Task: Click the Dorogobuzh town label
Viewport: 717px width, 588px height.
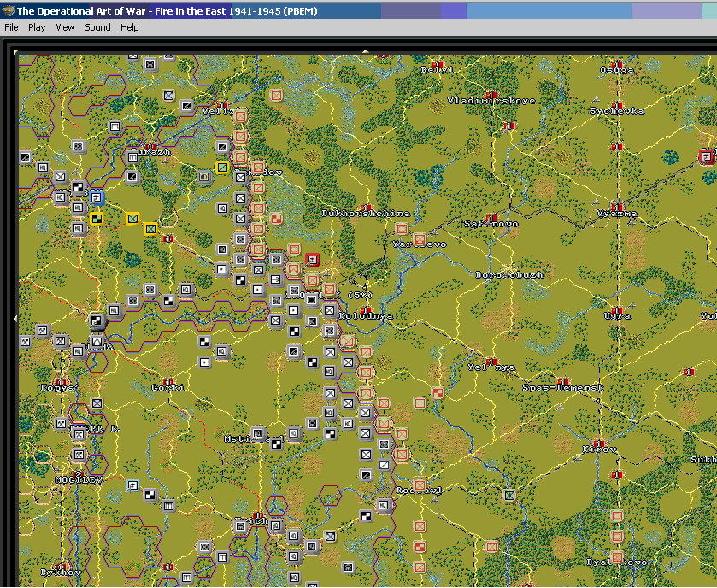Action: click(509, 275)
